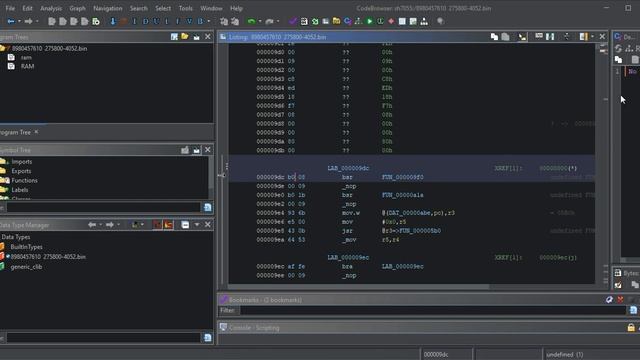Copy selection in Listing header
Screen dimensions: 640x360
(x=494, y=37)
